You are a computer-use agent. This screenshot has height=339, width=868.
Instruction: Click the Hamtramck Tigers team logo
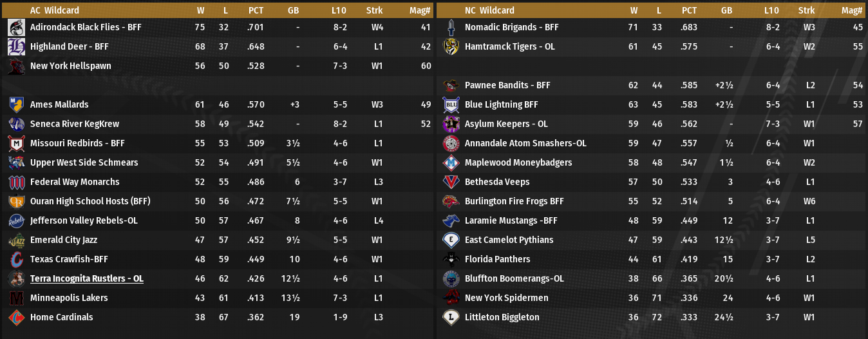(451, 46)
